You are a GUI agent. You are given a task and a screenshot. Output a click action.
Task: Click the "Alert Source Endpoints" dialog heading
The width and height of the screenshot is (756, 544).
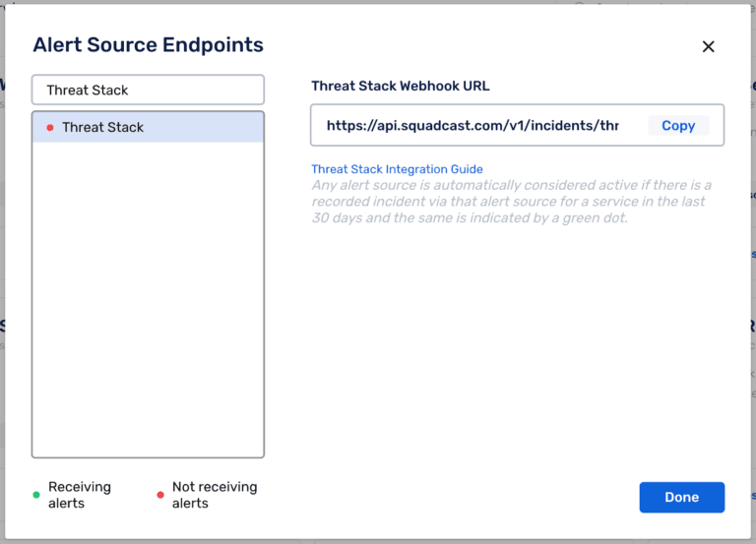click(148, 44)
